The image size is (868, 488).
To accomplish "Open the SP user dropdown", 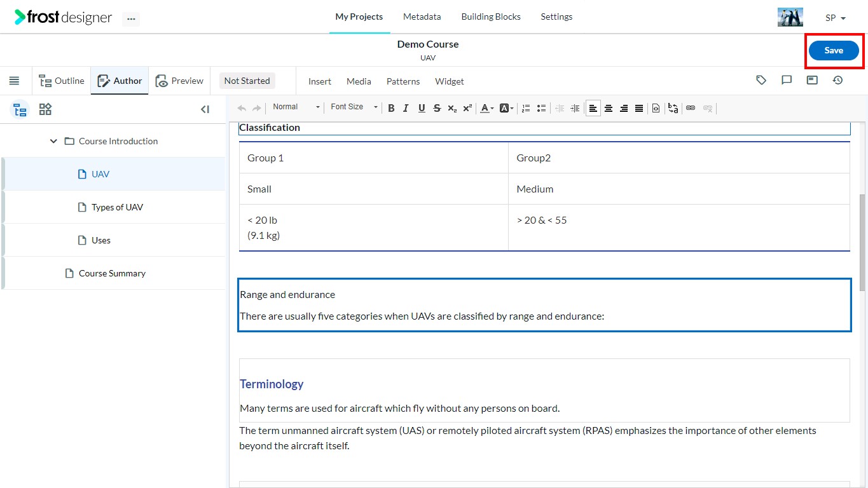I will 836,18.
